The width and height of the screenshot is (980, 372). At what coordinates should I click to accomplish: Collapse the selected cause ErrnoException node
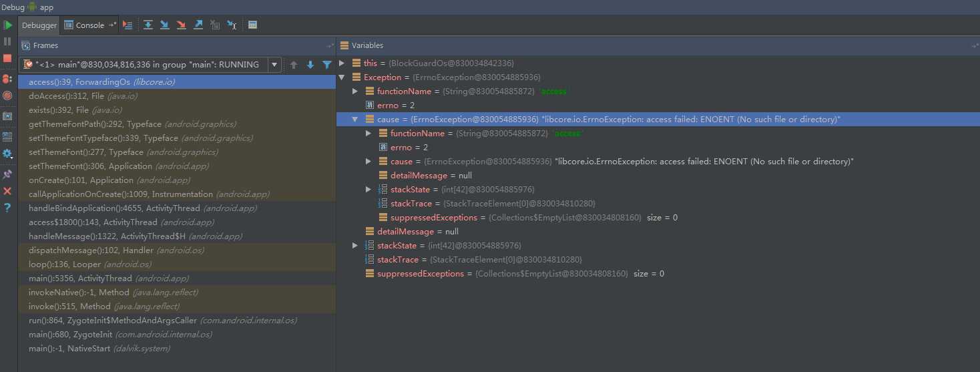[355, 119]
